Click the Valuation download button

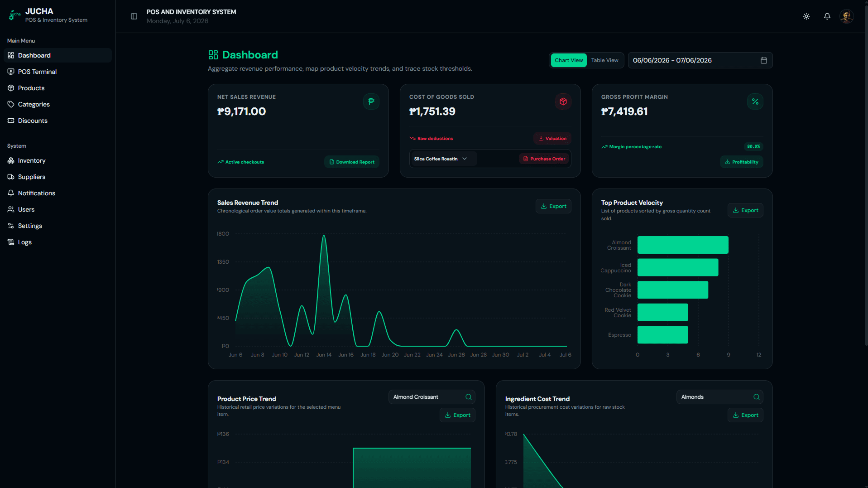(552, 138)
